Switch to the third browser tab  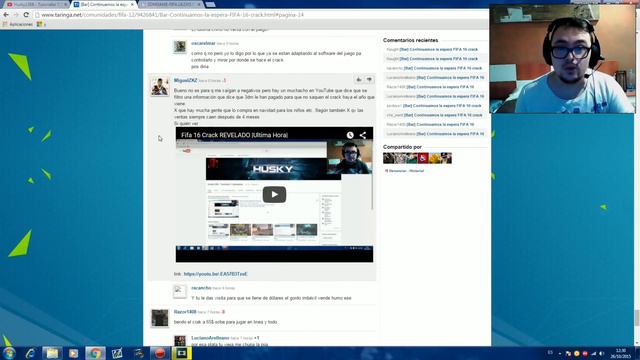pos(171,4)
